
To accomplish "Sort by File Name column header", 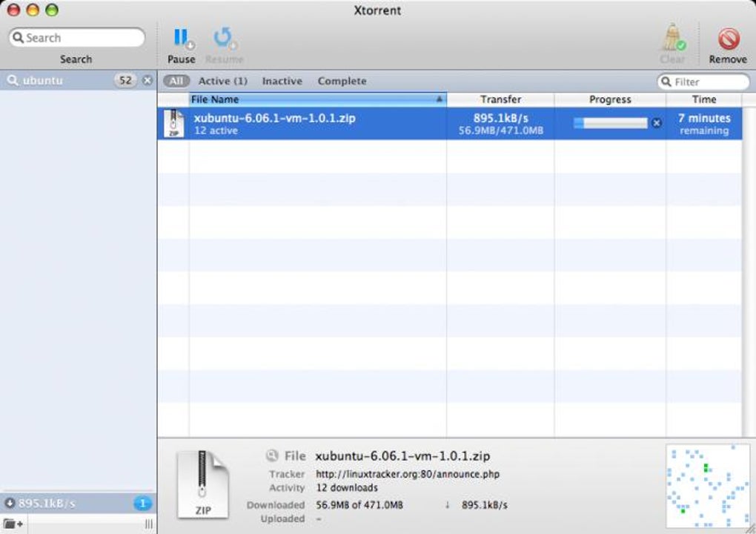I will point(317,99).
